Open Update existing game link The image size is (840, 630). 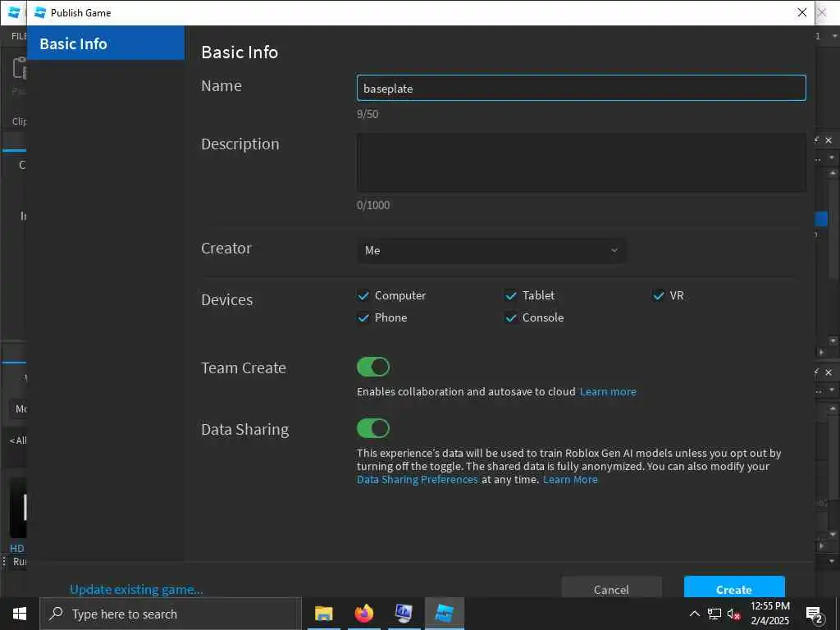[137, 589]
